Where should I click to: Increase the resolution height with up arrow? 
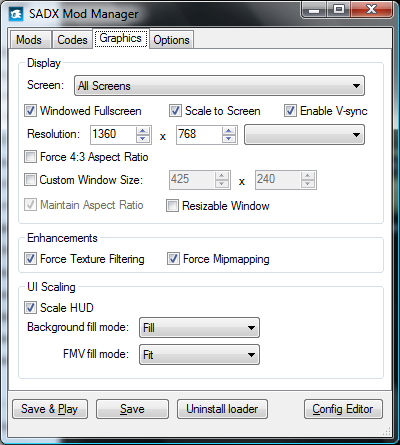click(x=229, y=131)
